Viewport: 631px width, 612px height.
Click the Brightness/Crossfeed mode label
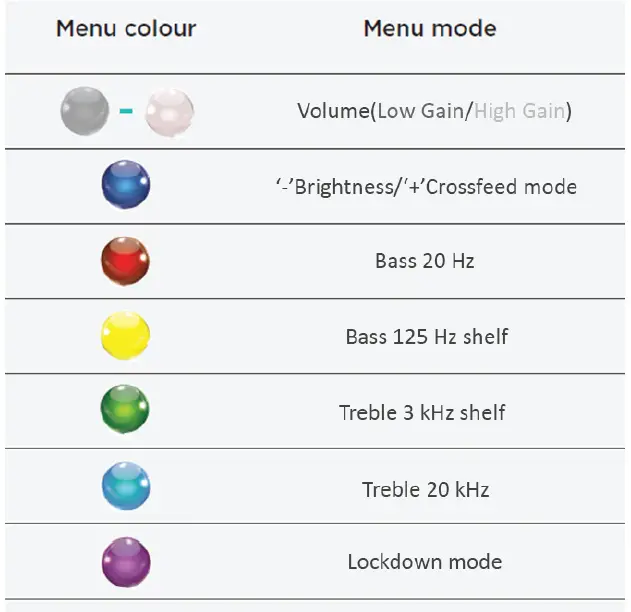pos(426,187)
